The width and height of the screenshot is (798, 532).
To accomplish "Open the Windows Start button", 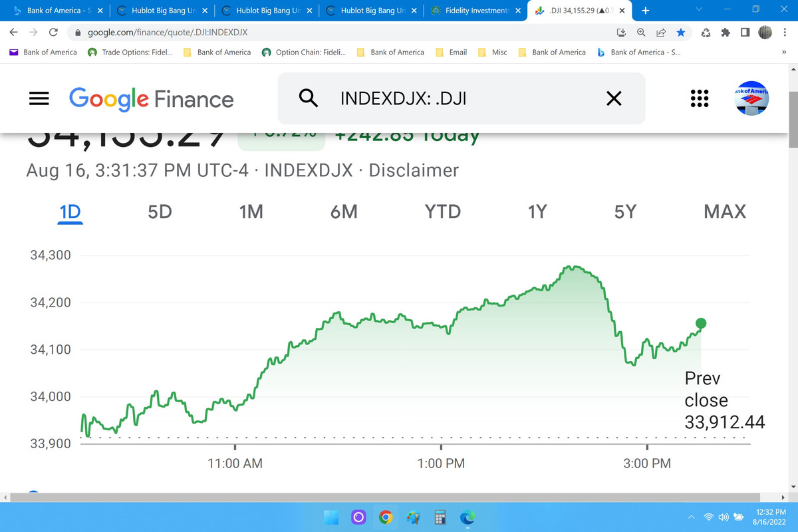I will [x=331, y=517].
